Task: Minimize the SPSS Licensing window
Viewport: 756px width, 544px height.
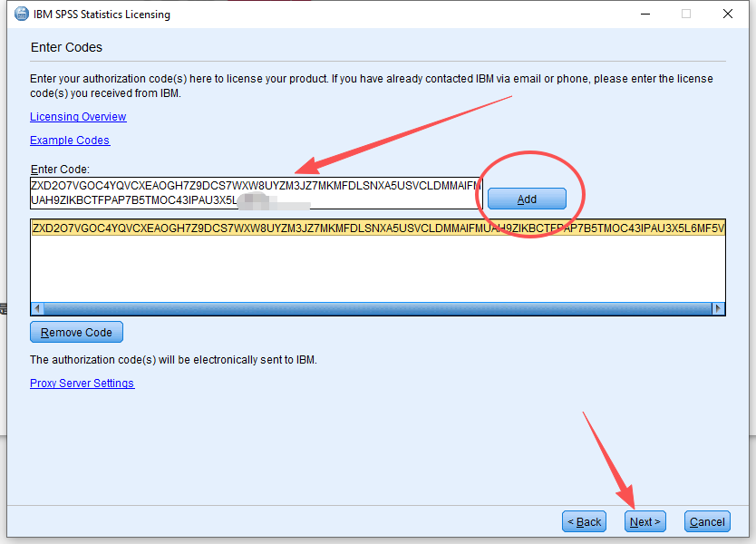Action: pos(645,15)
